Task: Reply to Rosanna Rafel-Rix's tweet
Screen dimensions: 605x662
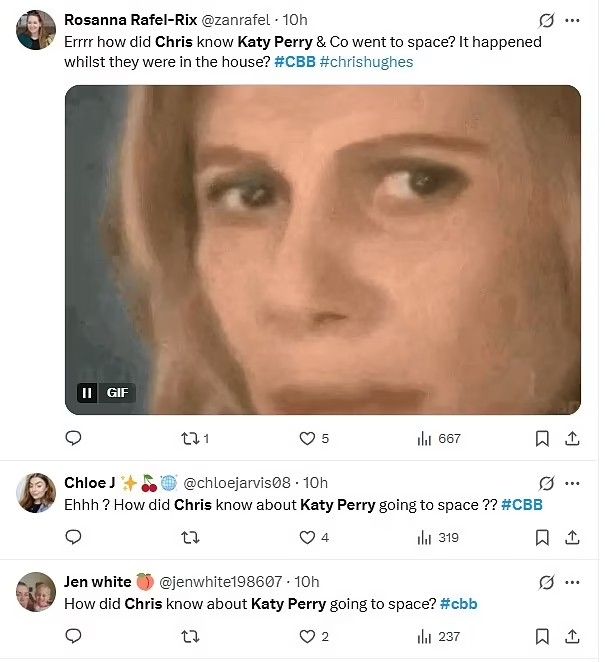Action: [x=73, y=438]
